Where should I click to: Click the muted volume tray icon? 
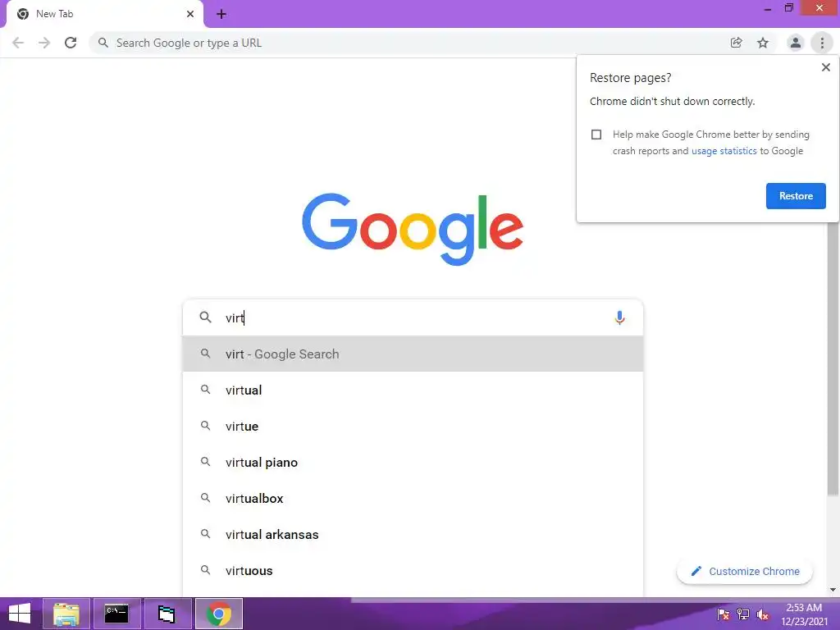click(763, 614)
